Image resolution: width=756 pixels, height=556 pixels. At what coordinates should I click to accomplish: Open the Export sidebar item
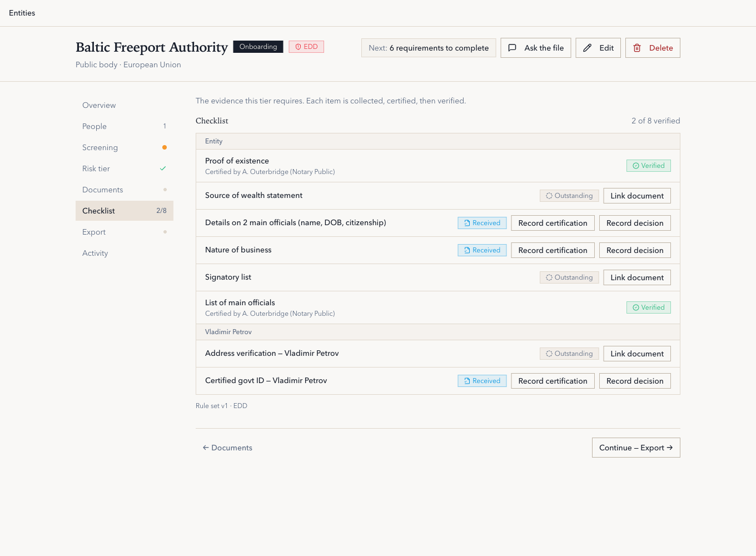[125, 232]
